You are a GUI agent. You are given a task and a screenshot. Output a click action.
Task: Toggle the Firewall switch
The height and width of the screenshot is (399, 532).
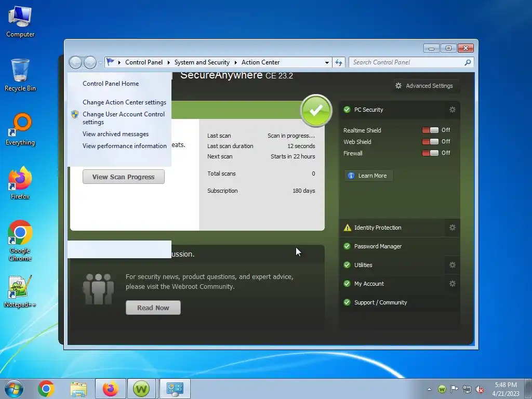(x=430, y=153)
